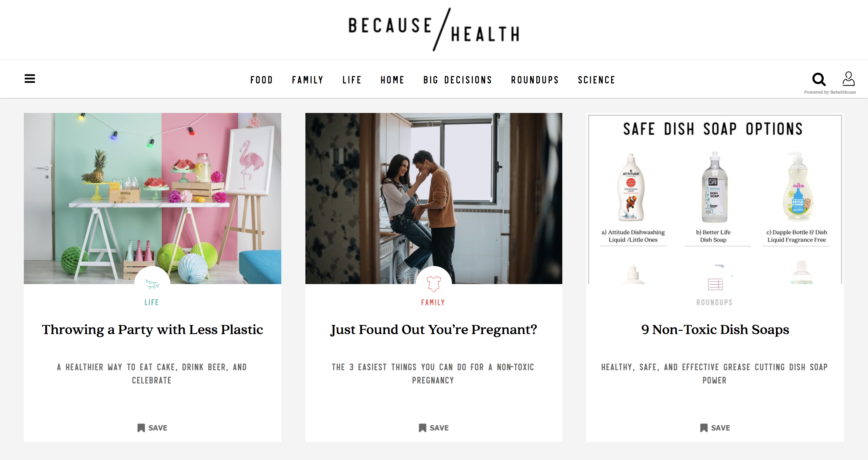Open the Family menu item
The width and height of the screenshot is (868, 460).
pyautogui.click(x=308, y=80)
